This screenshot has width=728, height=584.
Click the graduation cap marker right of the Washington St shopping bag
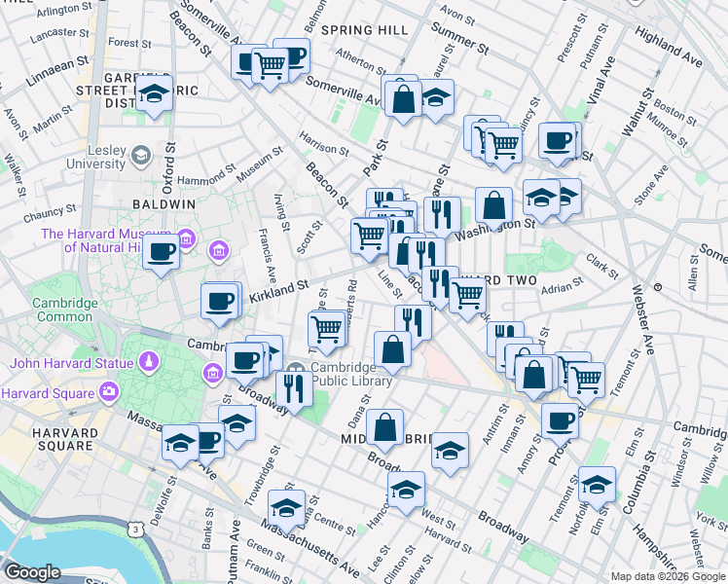pos(542,201)
